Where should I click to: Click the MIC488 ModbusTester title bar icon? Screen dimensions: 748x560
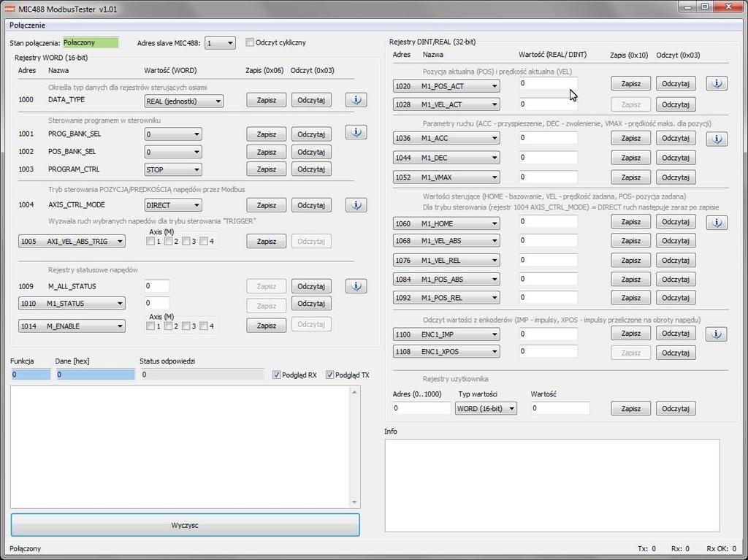coord(9,9)
